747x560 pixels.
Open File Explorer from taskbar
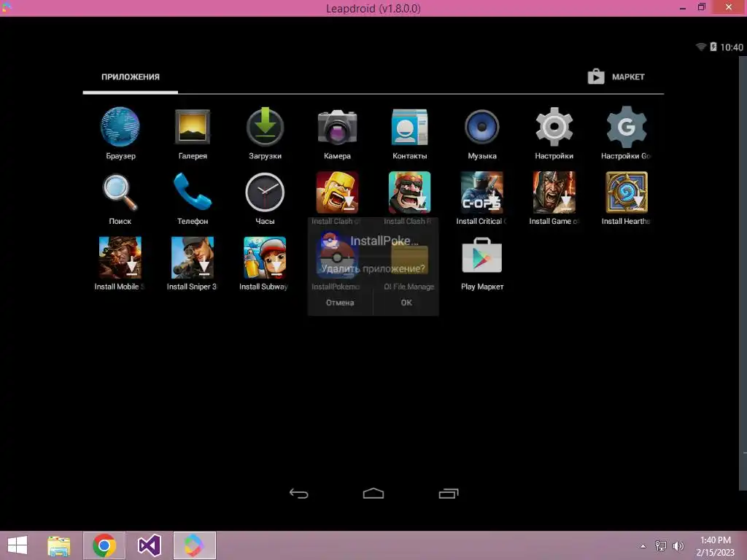(59, 545)
